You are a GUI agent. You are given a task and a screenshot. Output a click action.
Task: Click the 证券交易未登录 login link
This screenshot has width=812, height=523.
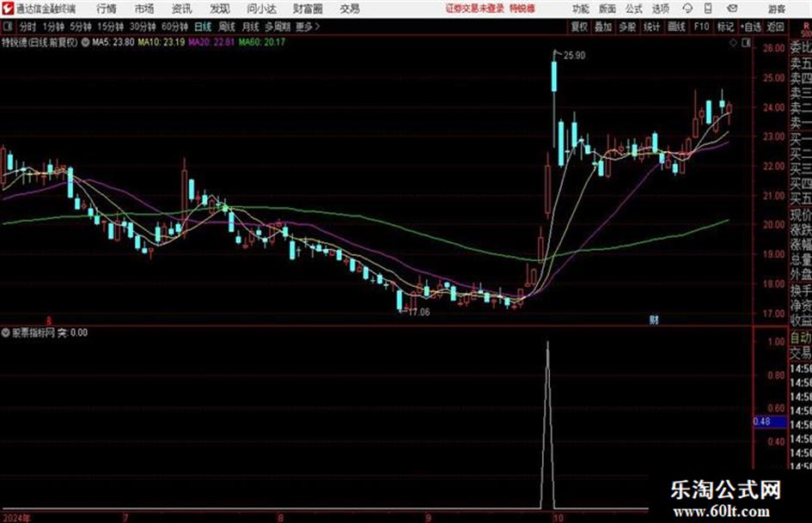click(x=475, y=9)
